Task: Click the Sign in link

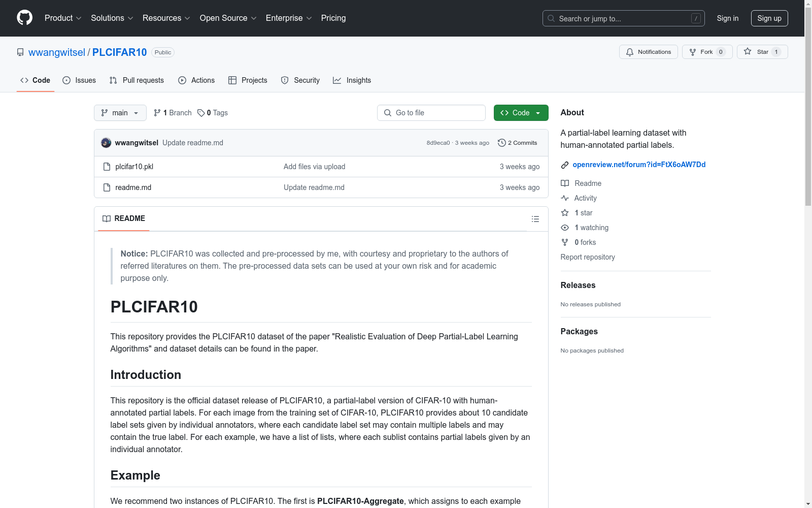Action: pos(728,18)
